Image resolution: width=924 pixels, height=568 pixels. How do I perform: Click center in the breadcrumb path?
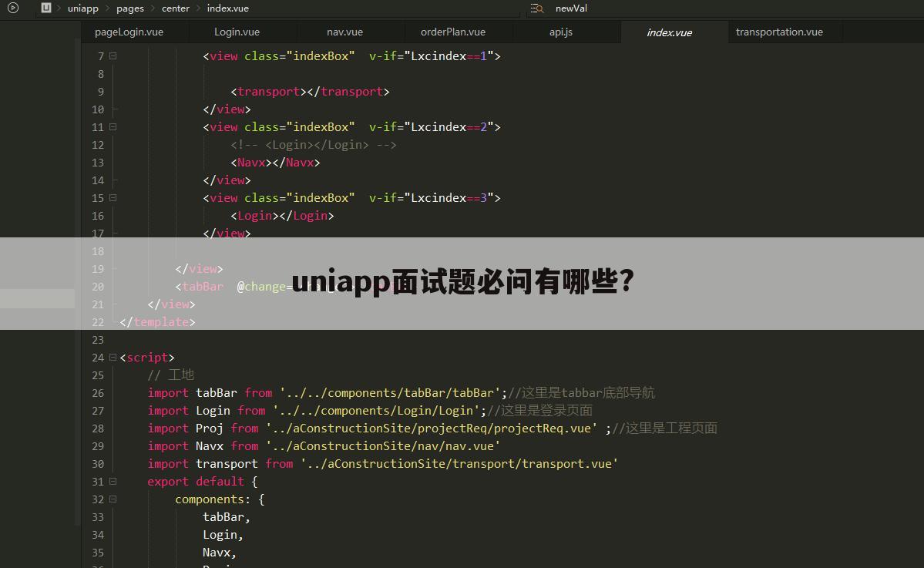point(175,8)
